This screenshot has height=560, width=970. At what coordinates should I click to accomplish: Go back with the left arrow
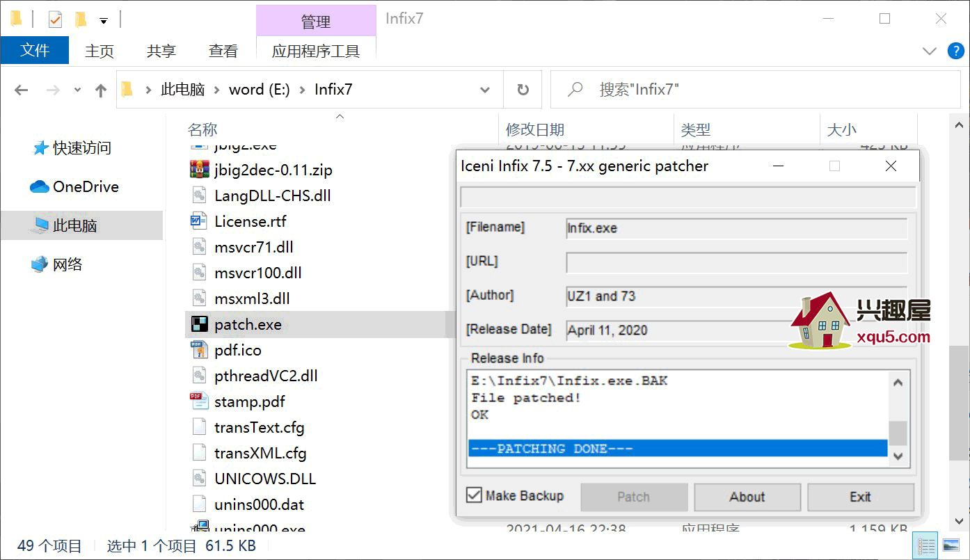[22, 90]
